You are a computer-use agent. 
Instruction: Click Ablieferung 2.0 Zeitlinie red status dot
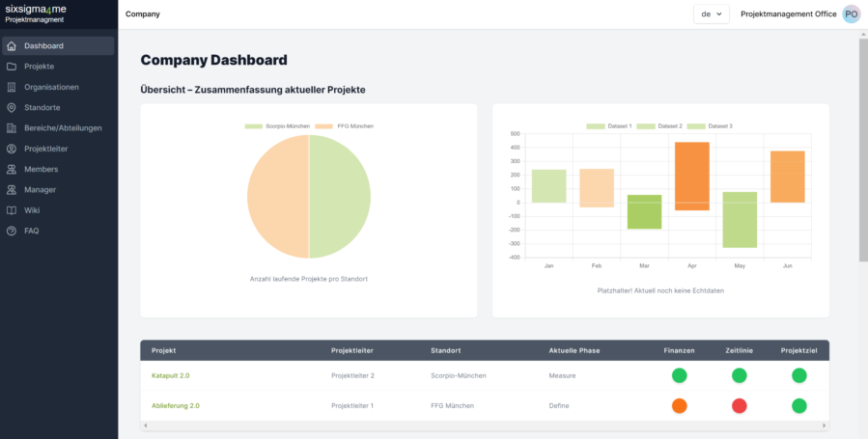pyautogui.click(x=739, y=406)
